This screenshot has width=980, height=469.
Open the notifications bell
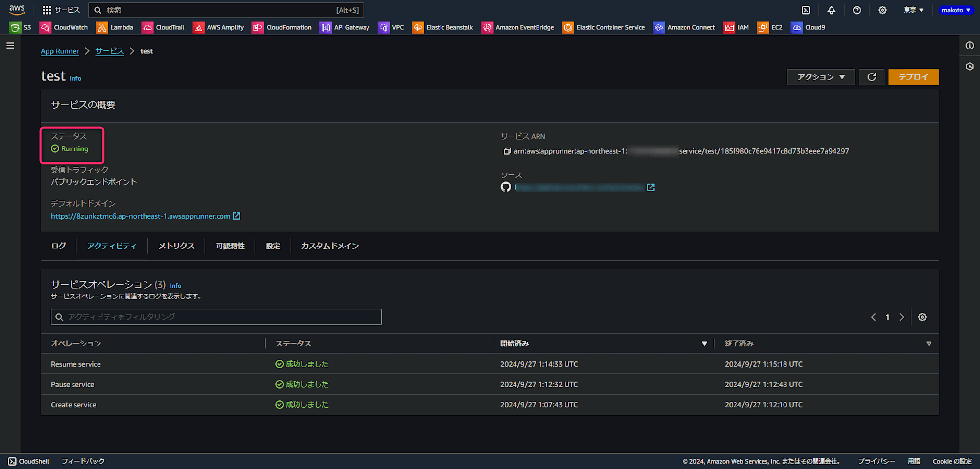832,10
